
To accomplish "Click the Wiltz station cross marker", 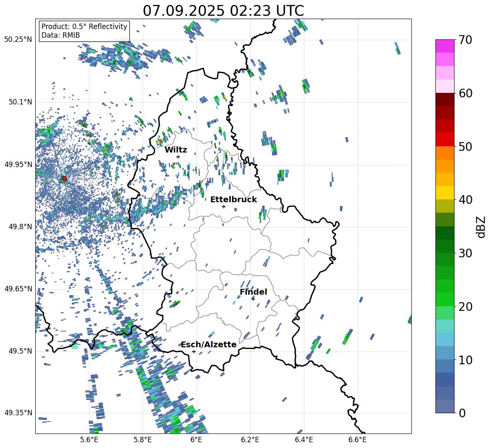I will tap(178, 157).
